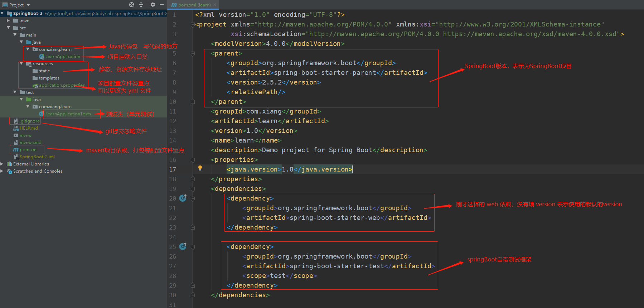The image size is (644, 308).
Task: Click the LearnApplicationTests class icon
Action: click(42, 114)
